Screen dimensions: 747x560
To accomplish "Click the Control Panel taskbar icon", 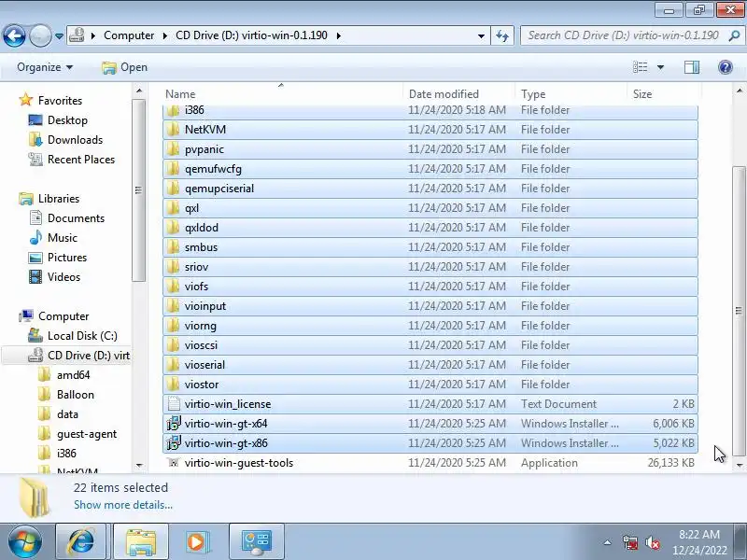I will coord(257,541).
